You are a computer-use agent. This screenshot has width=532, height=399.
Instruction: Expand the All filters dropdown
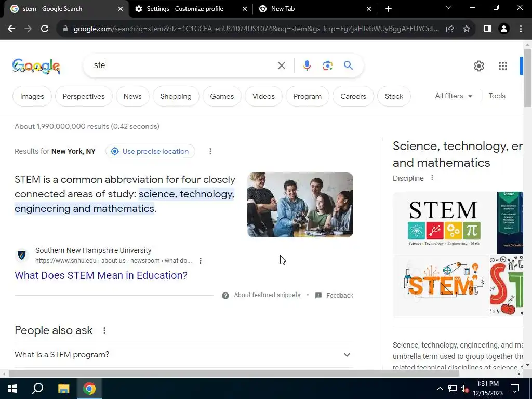point(454,96)
